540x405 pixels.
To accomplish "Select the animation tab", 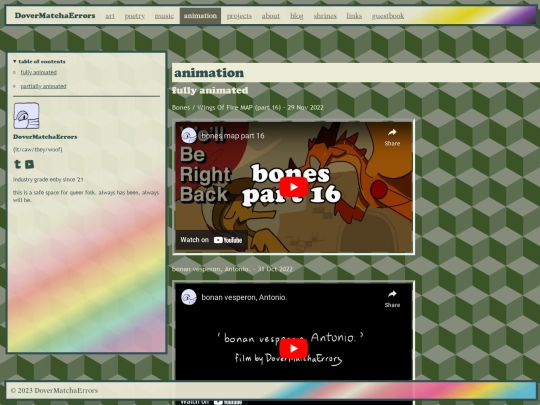I will (200, 16).
